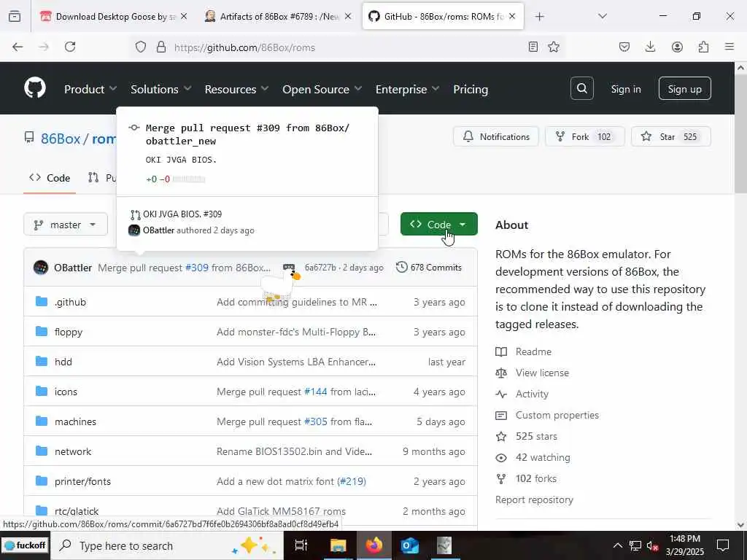Open the Readme link in About
This screenshot has width=747, height=560.
pos(533,351)
